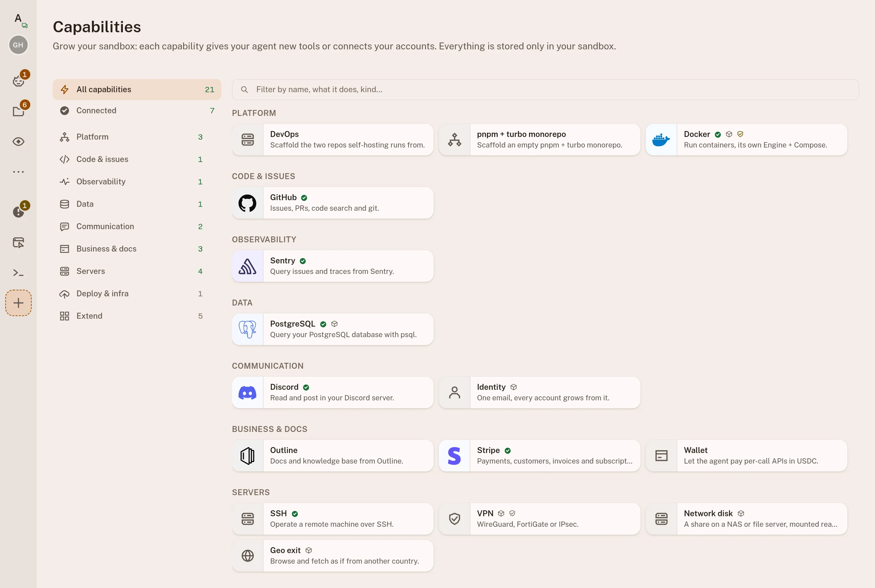The height and width of the screenshot is (588, 875).
Task: Open the Identity capability card
Action: coord(540,393)
